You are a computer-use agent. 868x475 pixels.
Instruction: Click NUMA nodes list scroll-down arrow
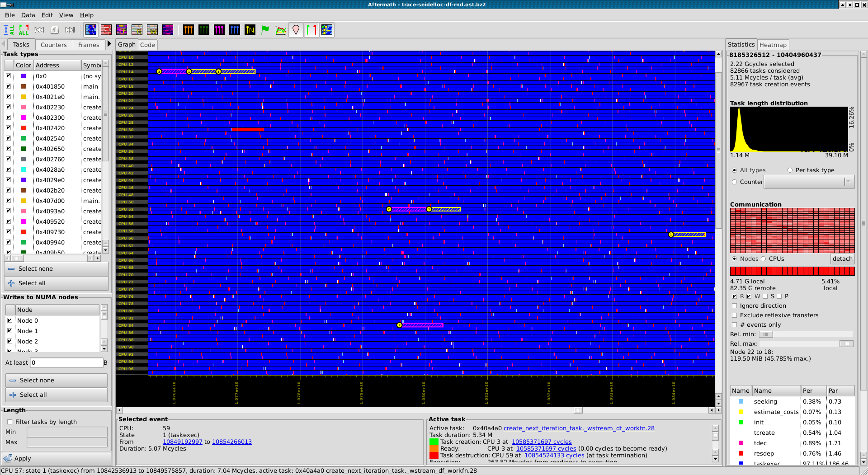104,348
